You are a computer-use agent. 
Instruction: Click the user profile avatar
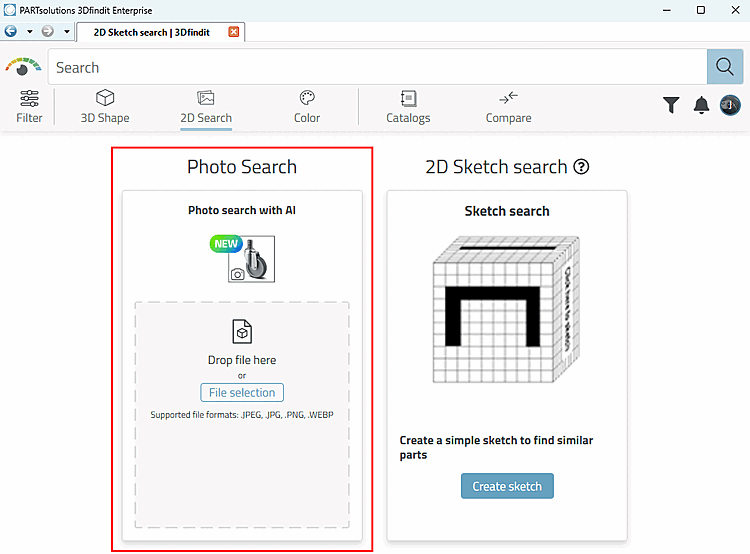coord(730,105)
